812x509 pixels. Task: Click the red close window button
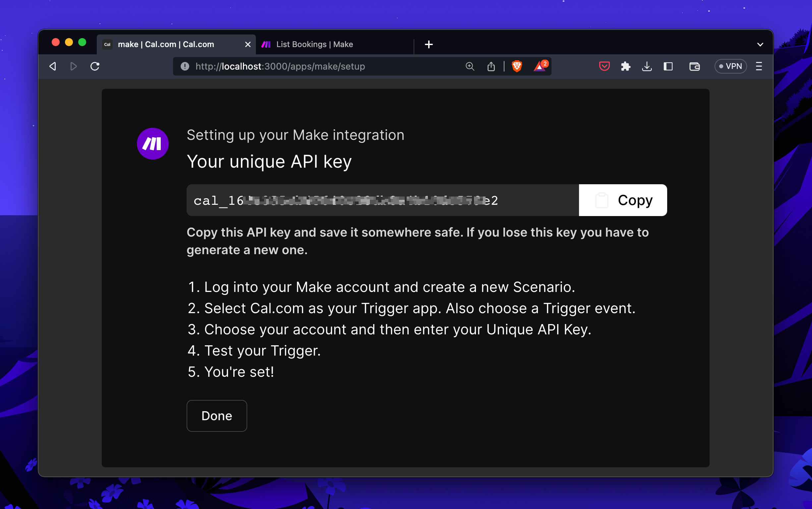click(56, 42)
